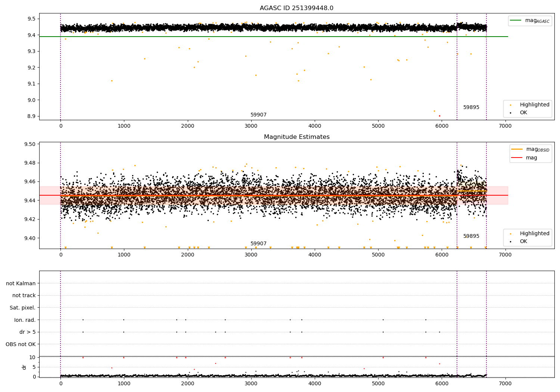Select the 'Ion. rad.' row label

pyautogui.click(x=25, y=320)
